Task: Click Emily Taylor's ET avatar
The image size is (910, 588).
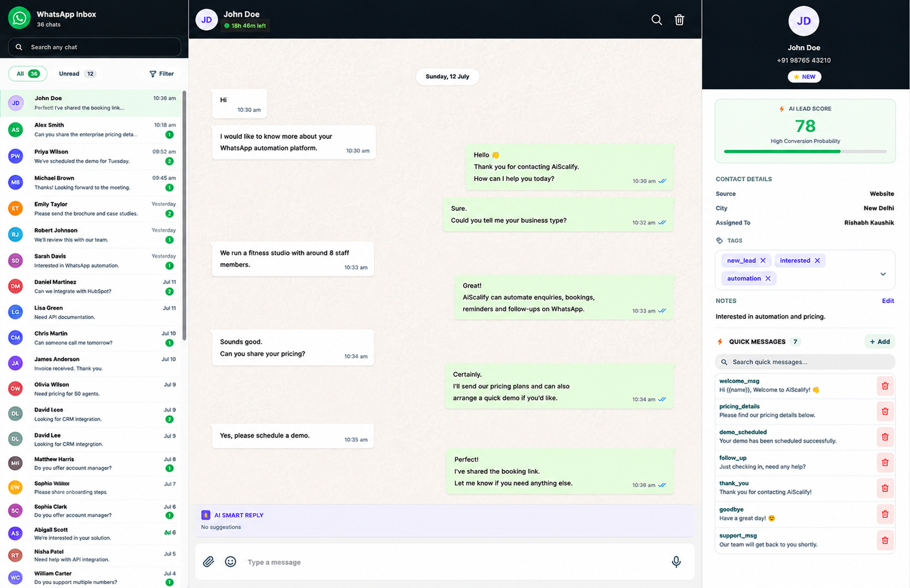Action: [16, 208]
